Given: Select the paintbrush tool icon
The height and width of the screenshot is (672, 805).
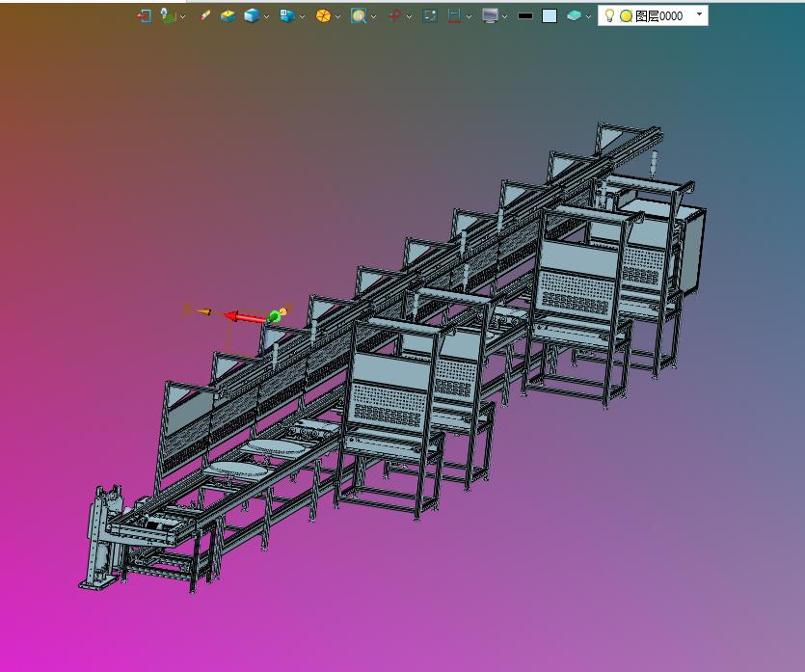Looking at the screenshot, I should point(204,16).
